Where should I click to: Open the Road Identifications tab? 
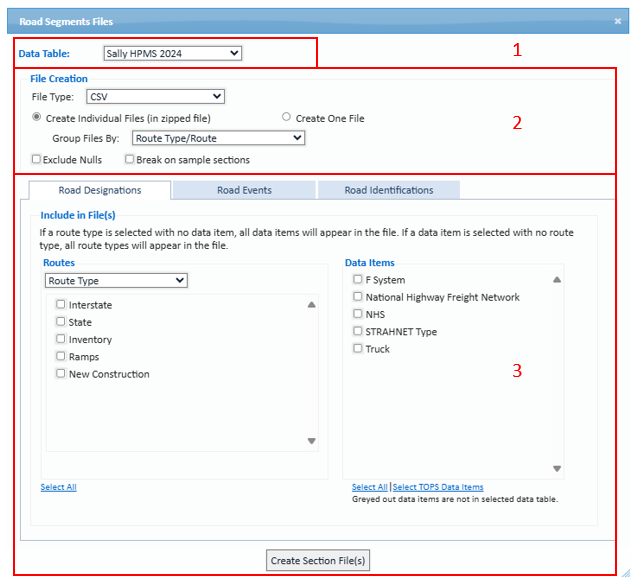click(x=388, y=190)
